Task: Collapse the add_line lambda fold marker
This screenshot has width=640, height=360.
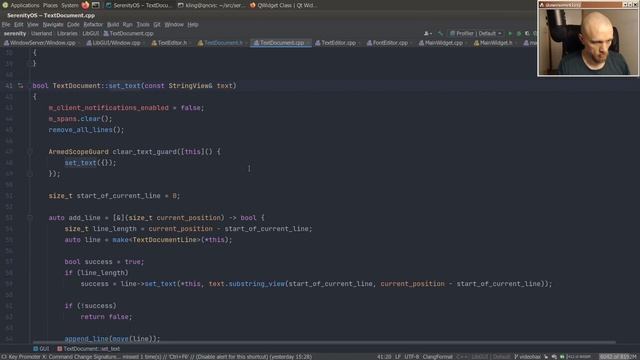Action: pos(30,218)
